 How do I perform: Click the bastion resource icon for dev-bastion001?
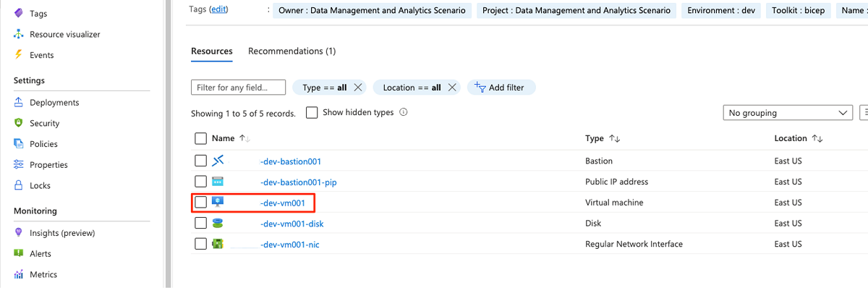tap(218, 161)
